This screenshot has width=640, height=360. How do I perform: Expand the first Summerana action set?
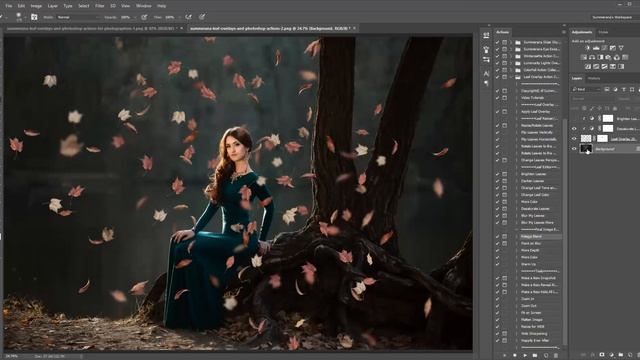[x=511, y=42]
